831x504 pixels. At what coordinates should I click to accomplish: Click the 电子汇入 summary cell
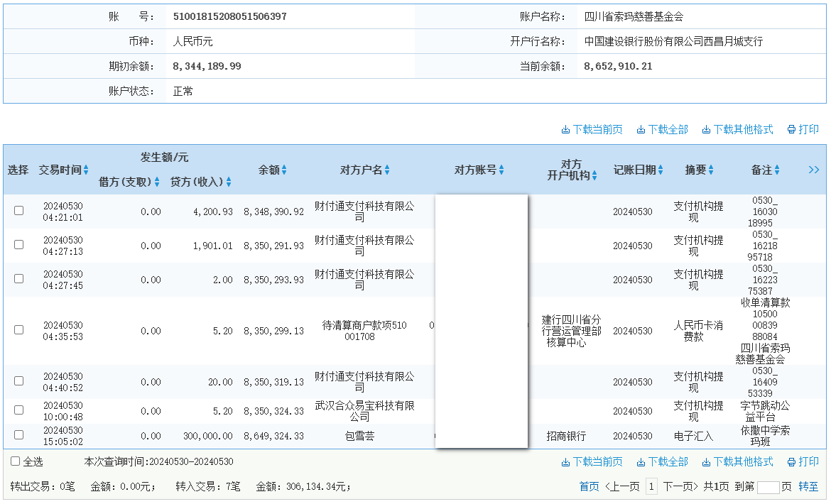[x=693, y=437]
